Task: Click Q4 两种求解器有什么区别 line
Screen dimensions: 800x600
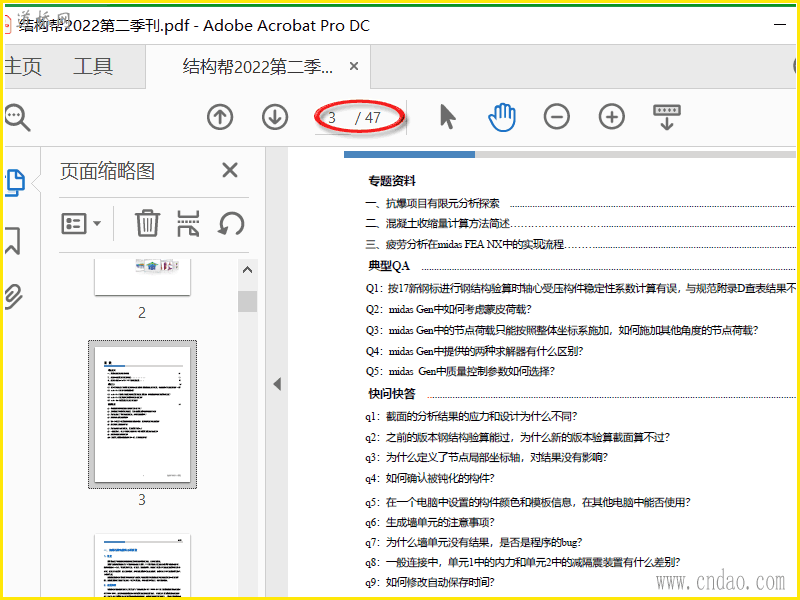Action: [x=474, y=351]
